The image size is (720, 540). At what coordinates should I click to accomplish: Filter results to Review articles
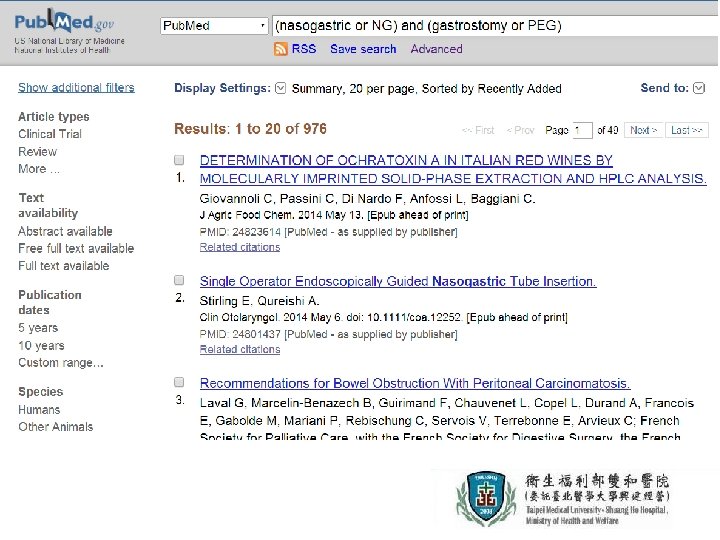(x=38, y=152)
